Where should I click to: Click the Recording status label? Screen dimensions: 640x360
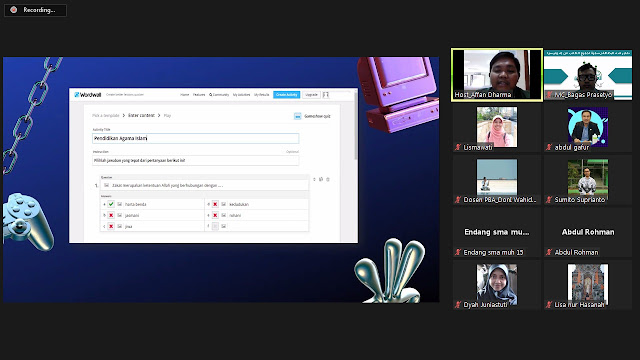coord(39,10)
